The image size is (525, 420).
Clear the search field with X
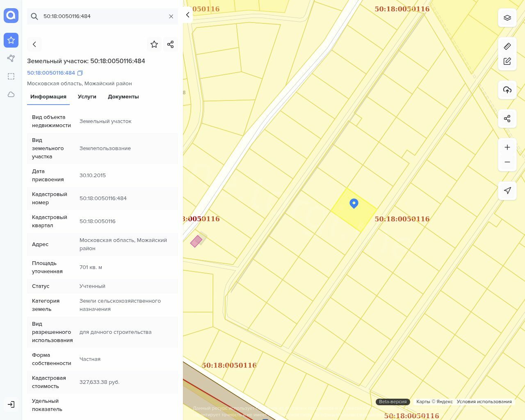(171, 16)
